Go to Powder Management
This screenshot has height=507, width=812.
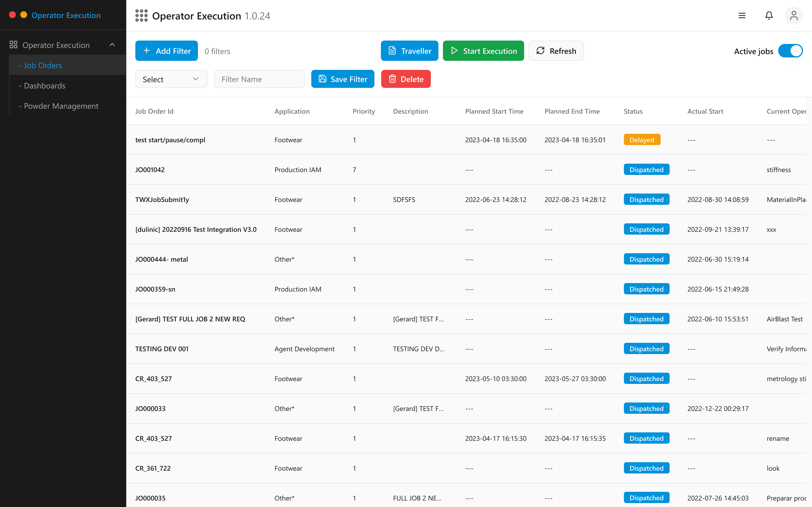[61, 106]
